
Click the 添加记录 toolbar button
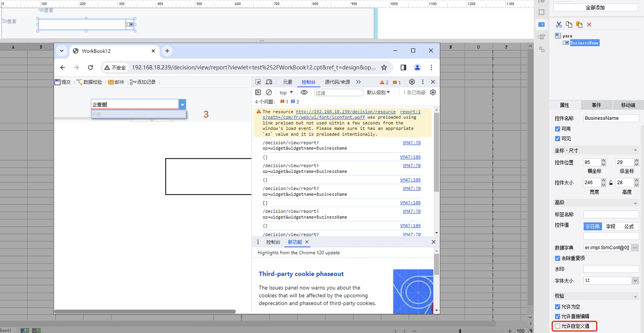[x=143, y=82]
